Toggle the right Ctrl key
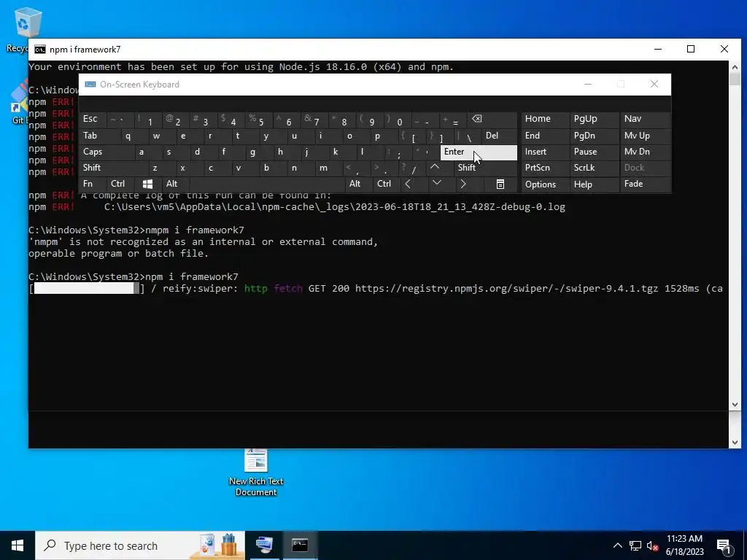 pos(386,184)
